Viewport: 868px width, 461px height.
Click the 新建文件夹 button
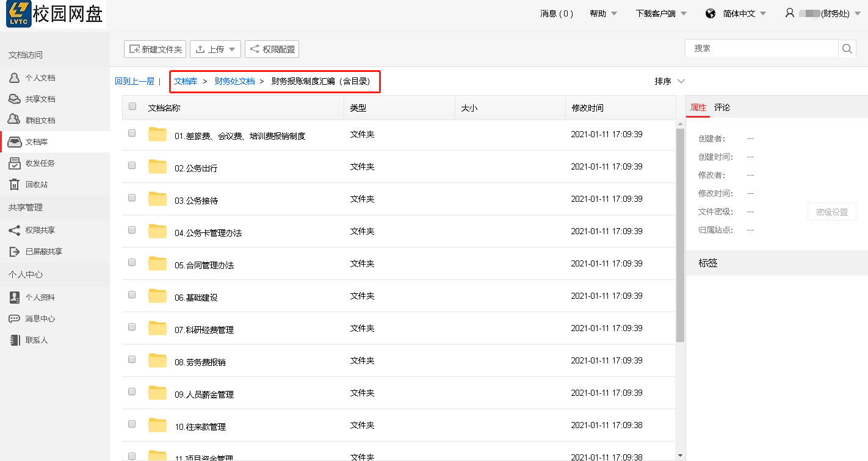[155, 49]
